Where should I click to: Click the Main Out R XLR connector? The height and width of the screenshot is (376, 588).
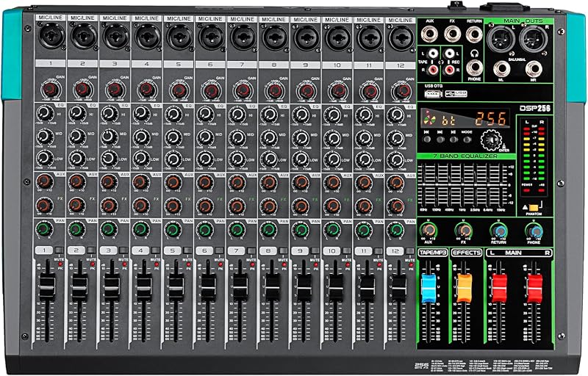pyautogui.click(x=534, y=40)
